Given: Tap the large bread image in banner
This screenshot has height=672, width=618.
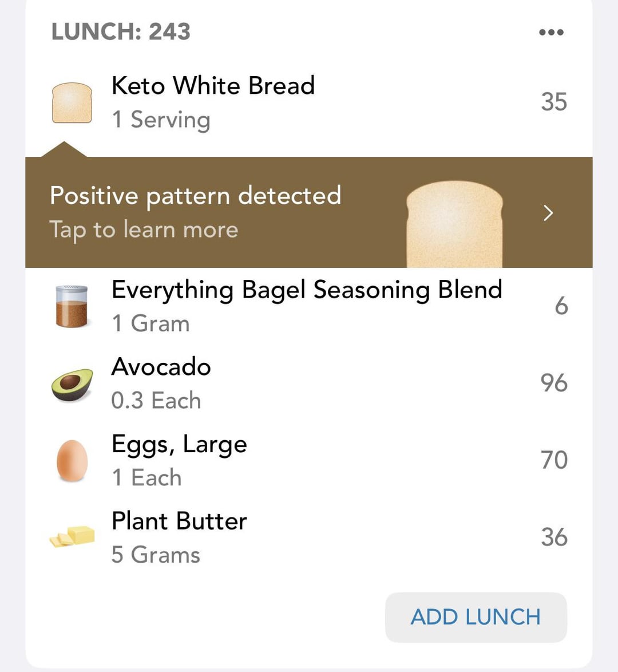Looking at the screenshot, I should coord(454,224).
